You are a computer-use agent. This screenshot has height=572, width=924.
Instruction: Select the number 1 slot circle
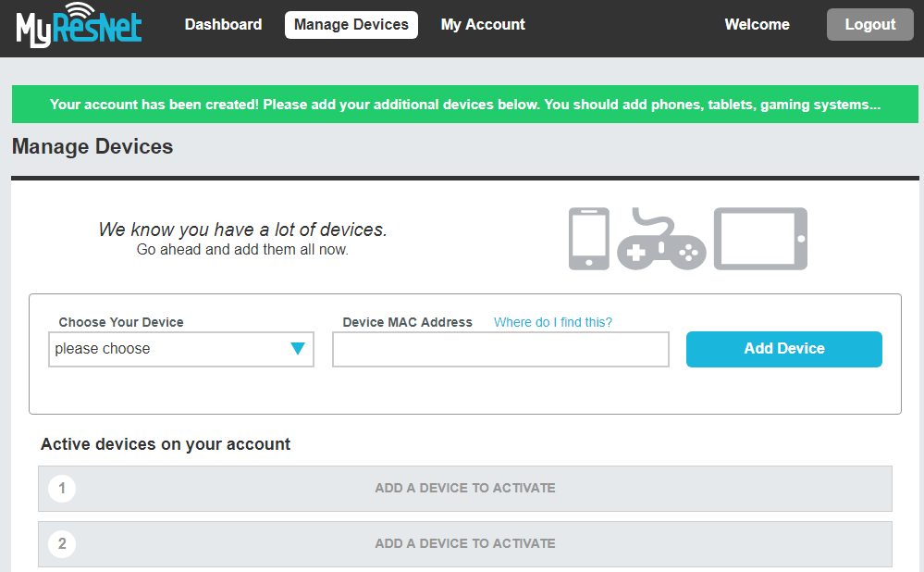click(x=62, y=488)
